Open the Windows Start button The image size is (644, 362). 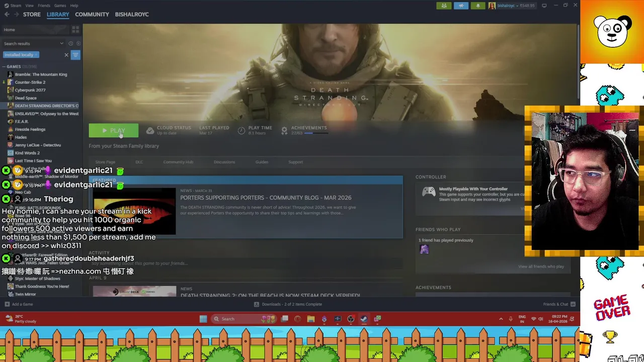coord(203,319)
